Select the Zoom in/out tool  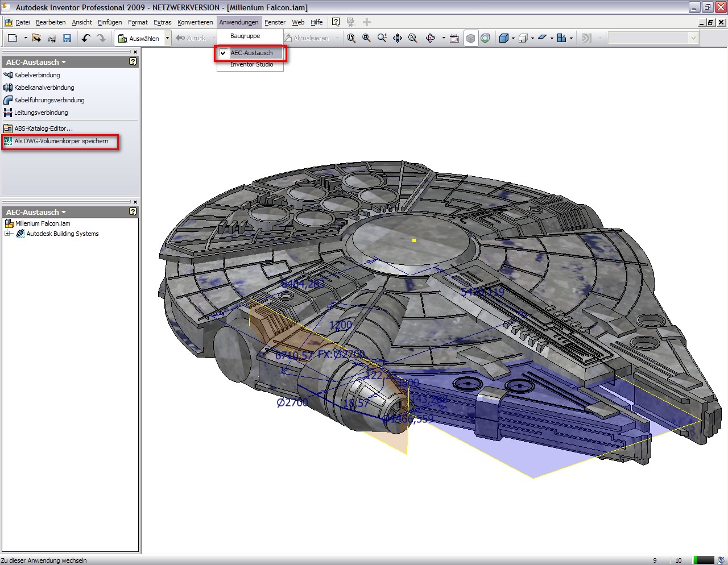click(x=382, y=38)
